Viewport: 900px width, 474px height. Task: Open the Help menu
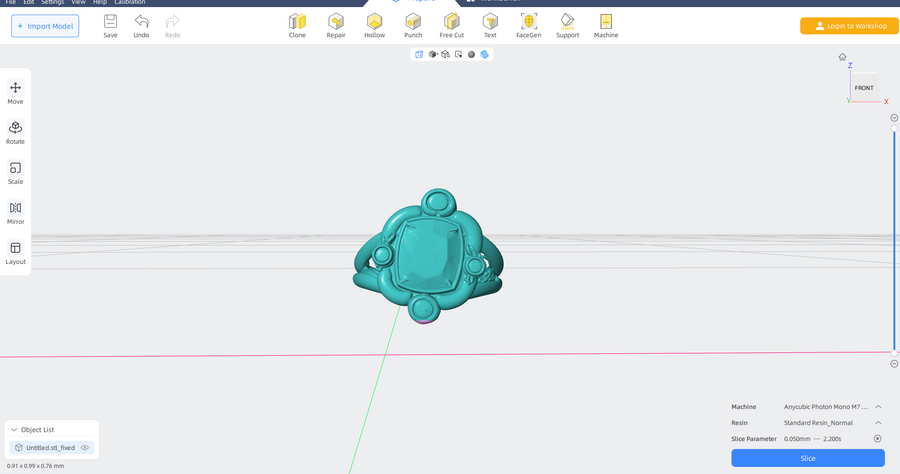click(100, 2)
